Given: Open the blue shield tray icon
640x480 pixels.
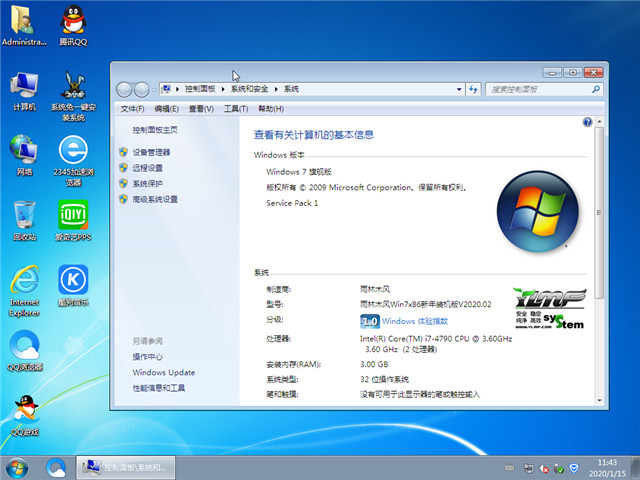Looking at the screenshot, I should [574, 468].
